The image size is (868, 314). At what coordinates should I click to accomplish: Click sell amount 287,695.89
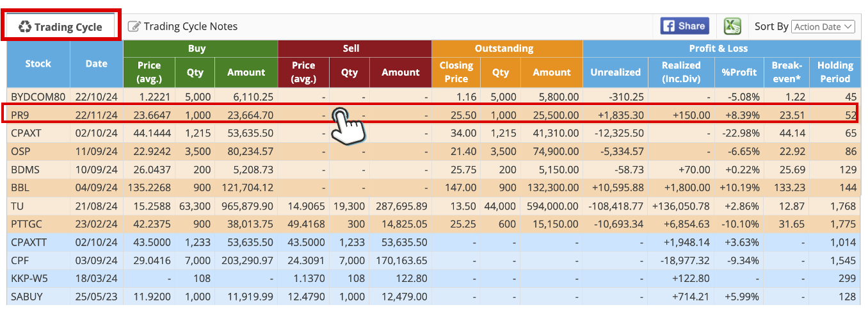click(401, 206)
